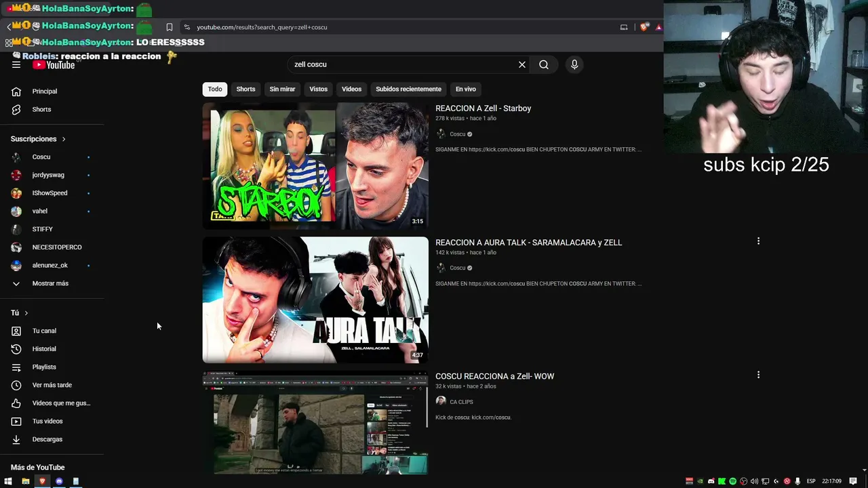Open the YouTube hamburger guide menu

(x=16, y=64)
